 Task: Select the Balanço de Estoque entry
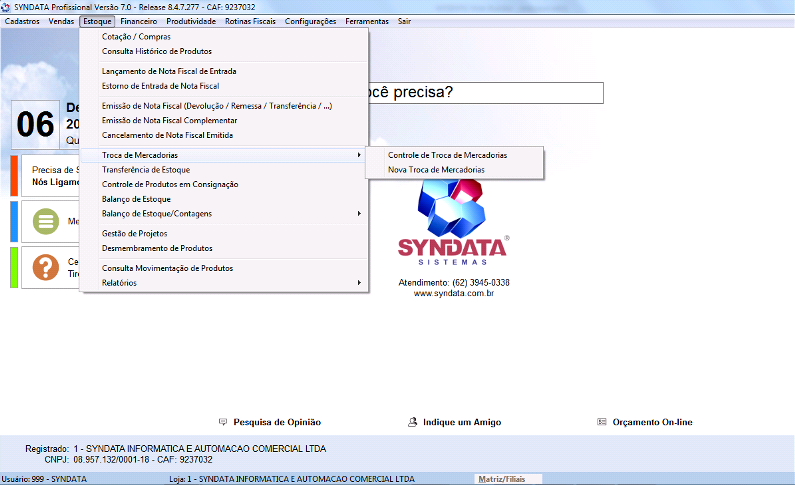(224, 199)
